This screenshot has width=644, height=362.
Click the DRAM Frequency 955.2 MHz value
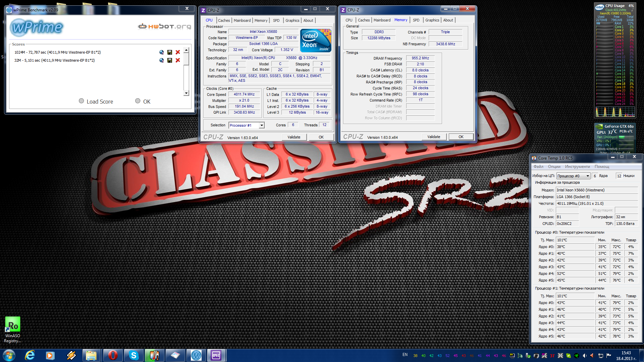pos(420,58)
